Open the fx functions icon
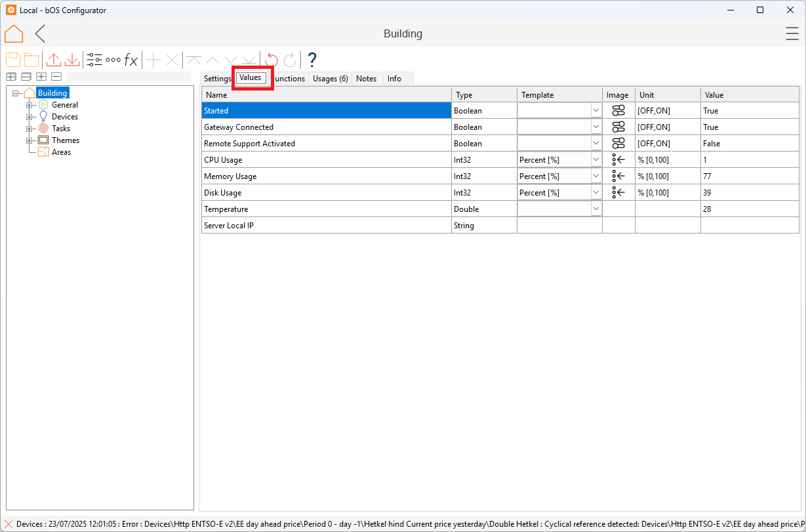806x532 pixels. tap(131, 60)
